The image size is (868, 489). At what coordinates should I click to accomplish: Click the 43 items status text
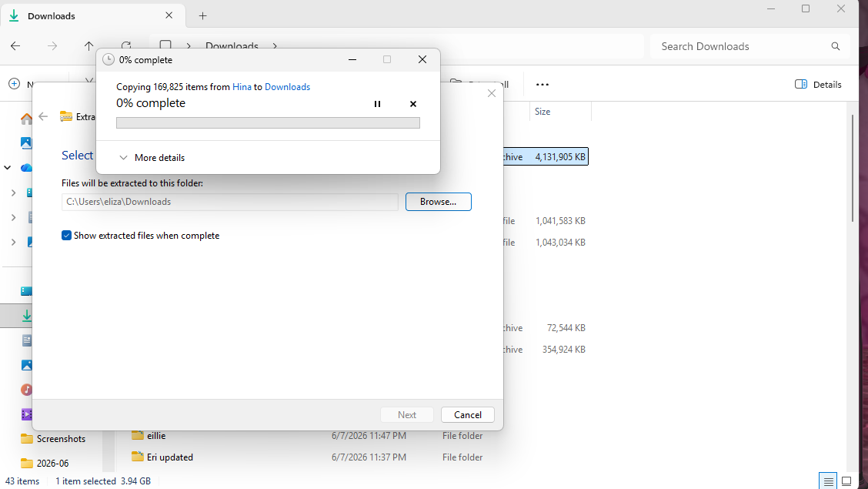(22, 481)
